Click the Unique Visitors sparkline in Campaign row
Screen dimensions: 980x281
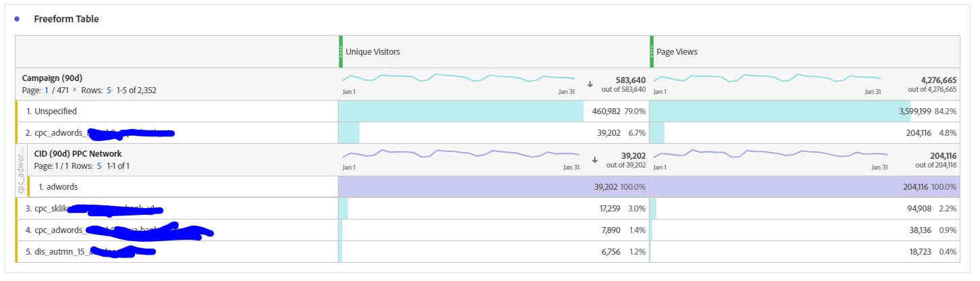459,78
